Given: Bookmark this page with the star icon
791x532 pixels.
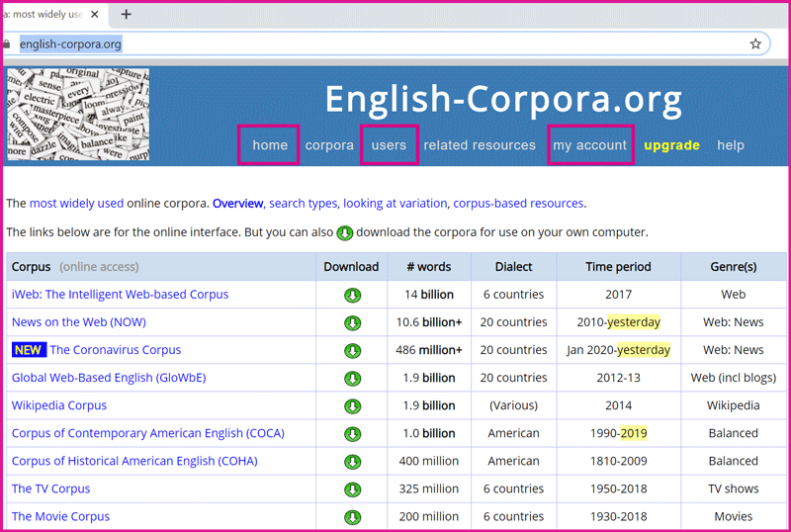Looking at the screenshot, I should coord(755,44).
